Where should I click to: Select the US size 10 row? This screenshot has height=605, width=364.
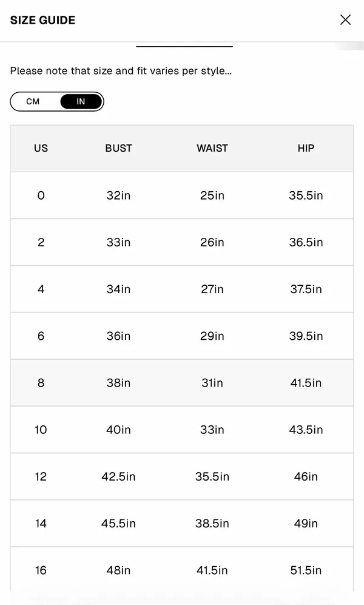point(181,430)
